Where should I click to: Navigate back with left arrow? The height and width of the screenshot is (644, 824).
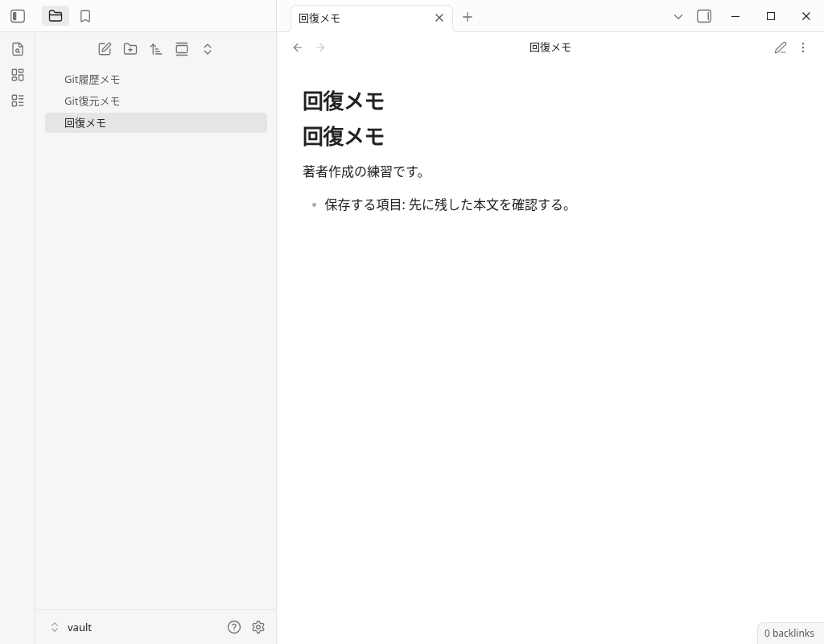[298, 47]
